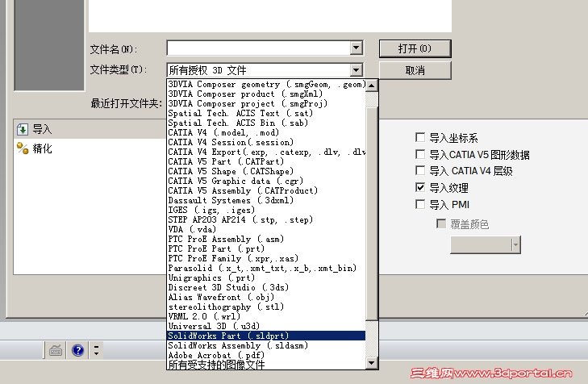Screen dimensions: 588x384
Task: Select CATIA V4 (.model, .mod) entry
Action: coord(266,133)
